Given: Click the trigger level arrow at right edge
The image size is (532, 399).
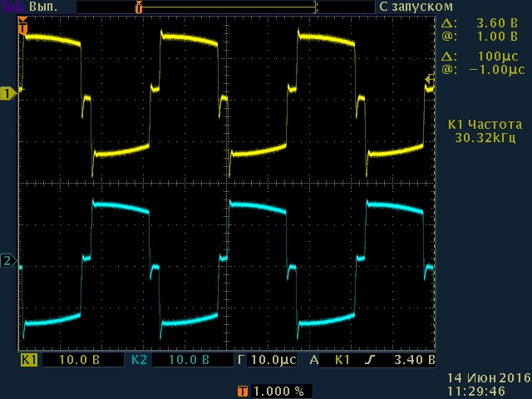Looking at the screenshot, I should click(429, 80).
